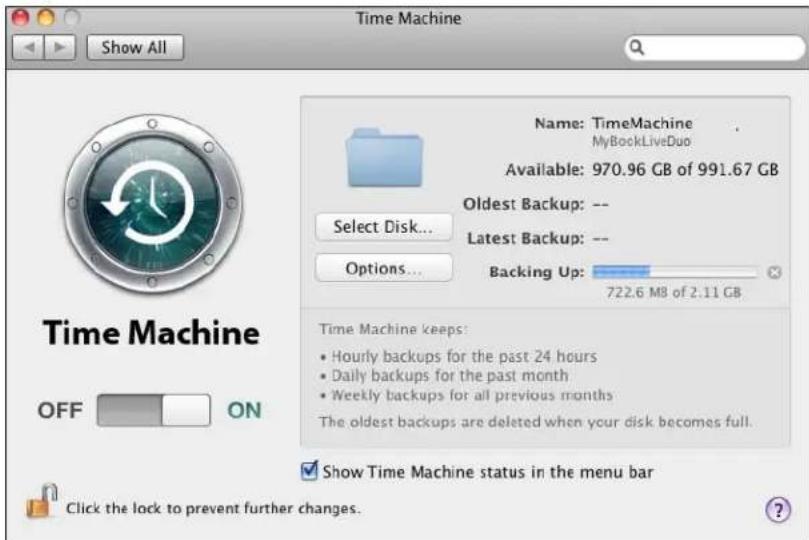Screen dimensions: 809x540
Task: Open help with the question mark button
Action: (x=778, y=510)
